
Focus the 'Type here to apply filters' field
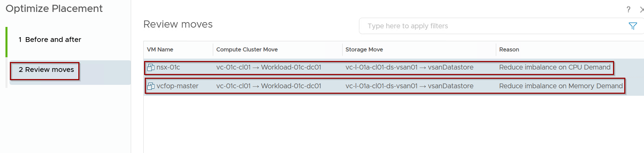point(494,26)
